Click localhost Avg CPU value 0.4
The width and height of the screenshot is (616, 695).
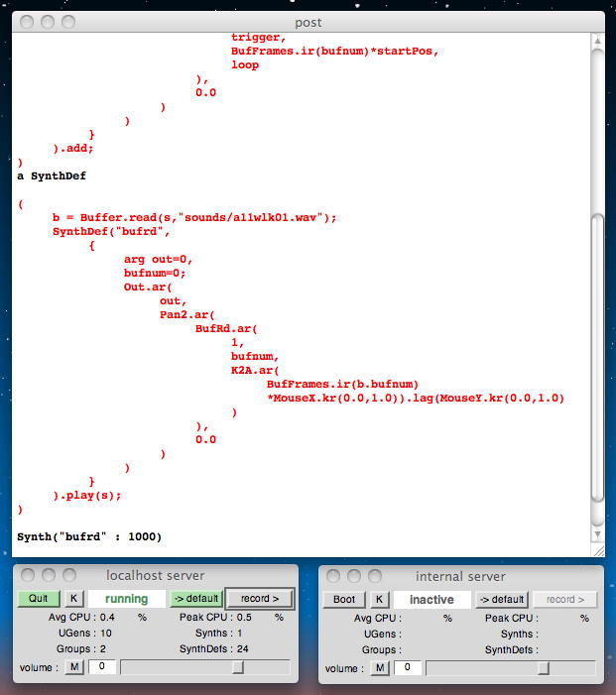(x=107, y=617)
